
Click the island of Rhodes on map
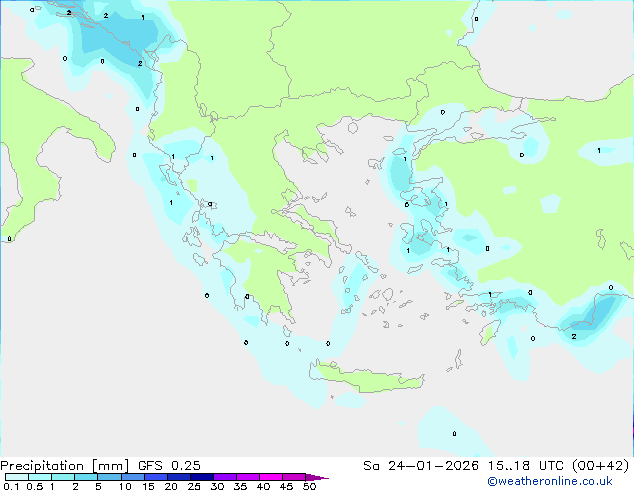point(490,332)
